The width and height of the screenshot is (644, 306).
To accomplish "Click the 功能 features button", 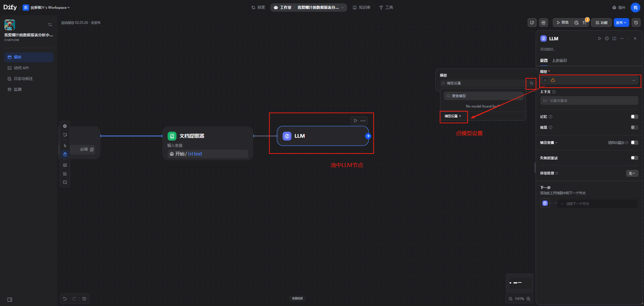I will pos(601,23).
